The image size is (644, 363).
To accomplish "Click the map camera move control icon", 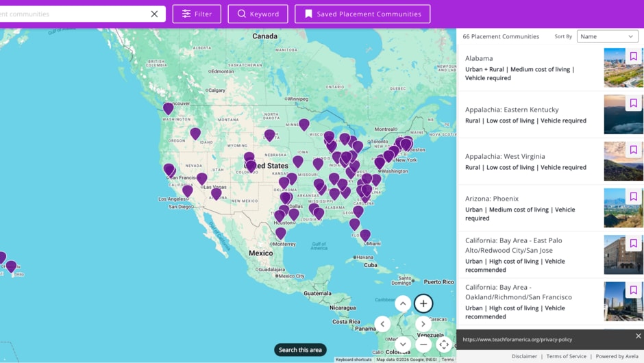I will (x=444, y=345).
